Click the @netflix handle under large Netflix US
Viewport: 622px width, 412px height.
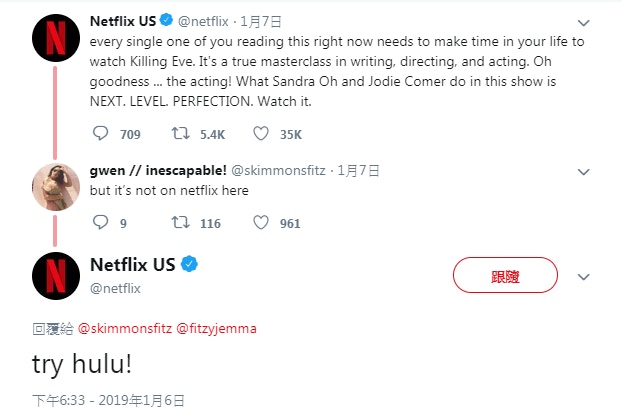pyautogui.click(x=115, y=288)
